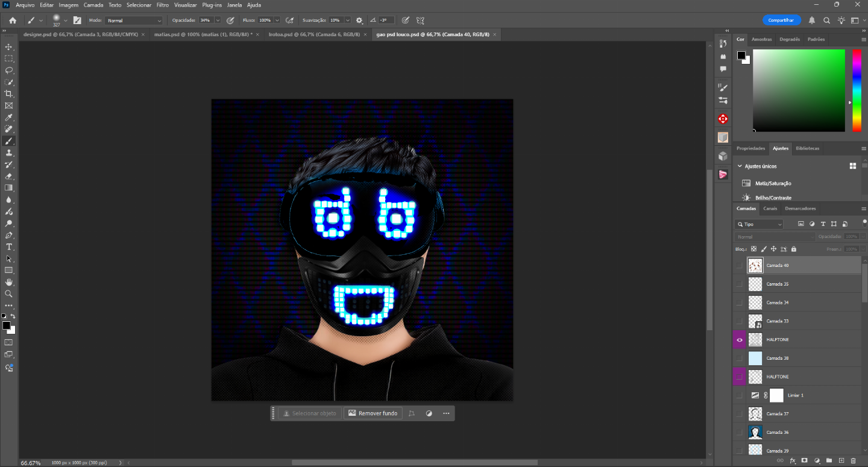Open the Imagem menu
This screenshot has height=467, width=868.
coord(69,5)
